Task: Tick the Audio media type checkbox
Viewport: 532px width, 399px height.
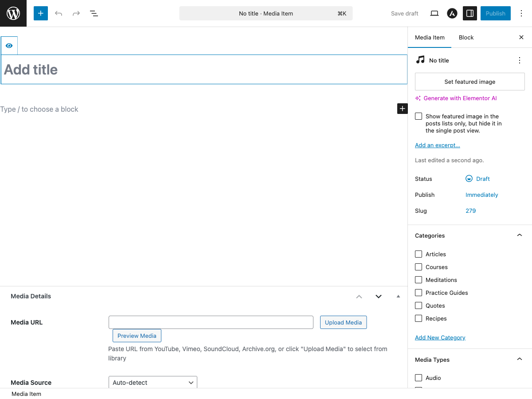Action: [x=419, y=378]
